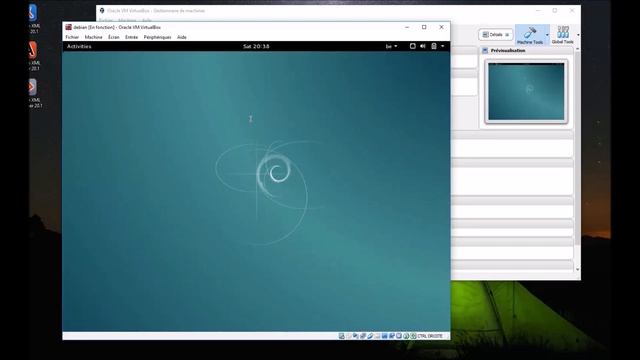Click the Manager scrollbar down arrow
This screenshot has height=360, width=640.
click(x=577, y=269)
